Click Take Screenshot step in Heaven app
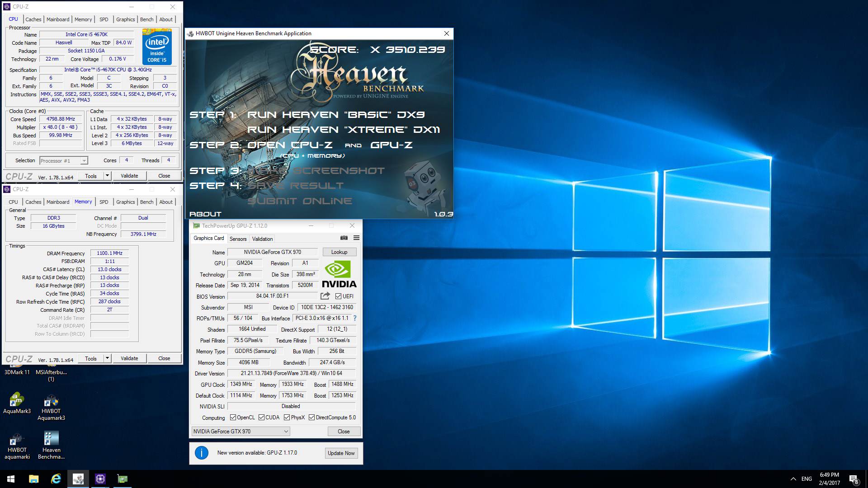 click(316, 171)
